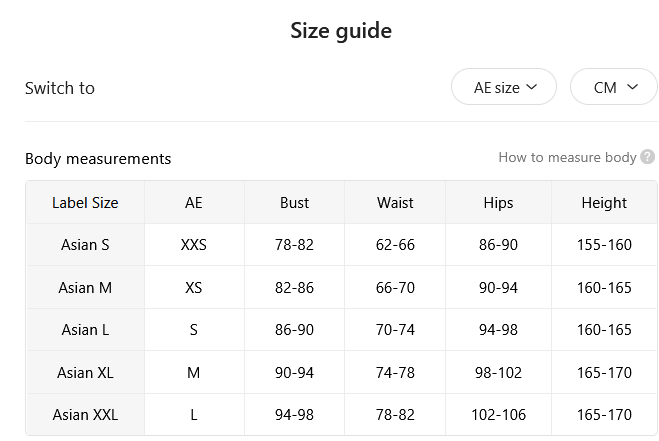Click the AE size chevron arrow

click(532, 87)
